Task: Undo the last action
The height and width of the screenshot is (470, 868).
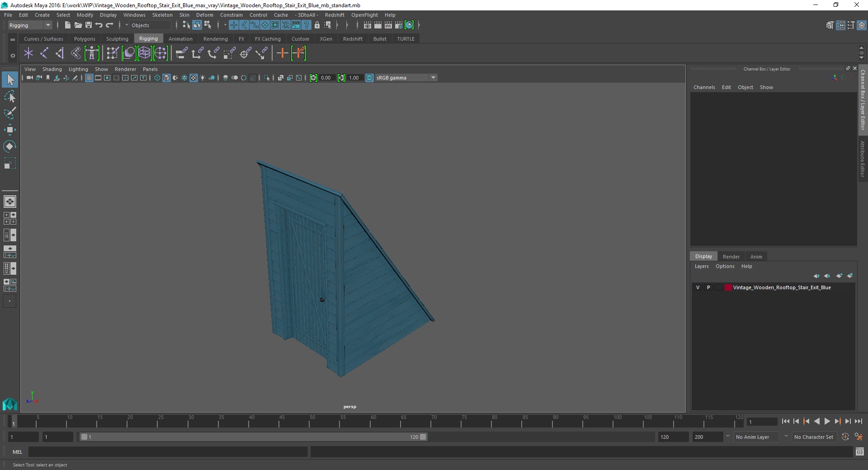Action: coord(99,25)
